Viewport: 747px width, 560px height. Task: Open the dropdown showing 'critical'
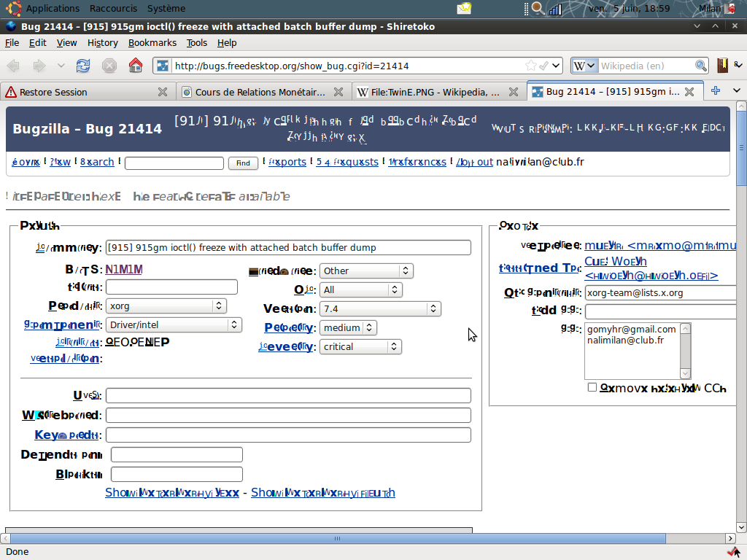[x=360, y=346]
